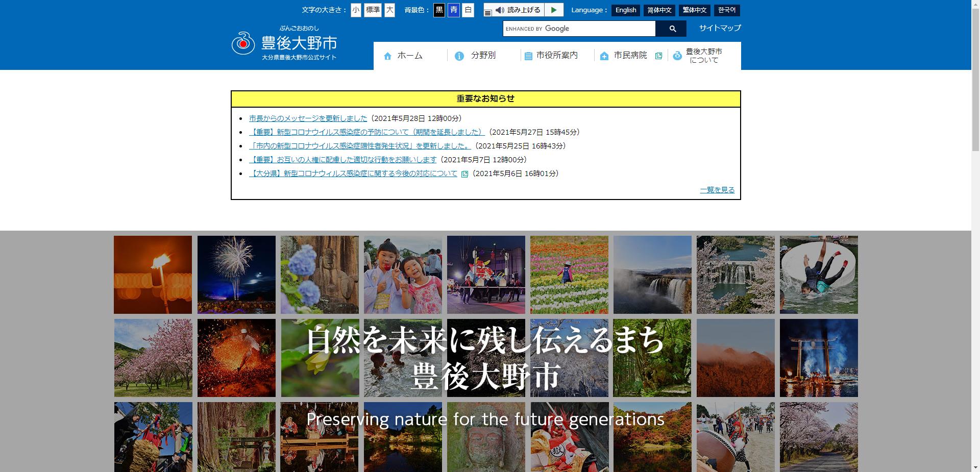
Task: Click the waterfall photo thumbnail
Action: [652, 274]
